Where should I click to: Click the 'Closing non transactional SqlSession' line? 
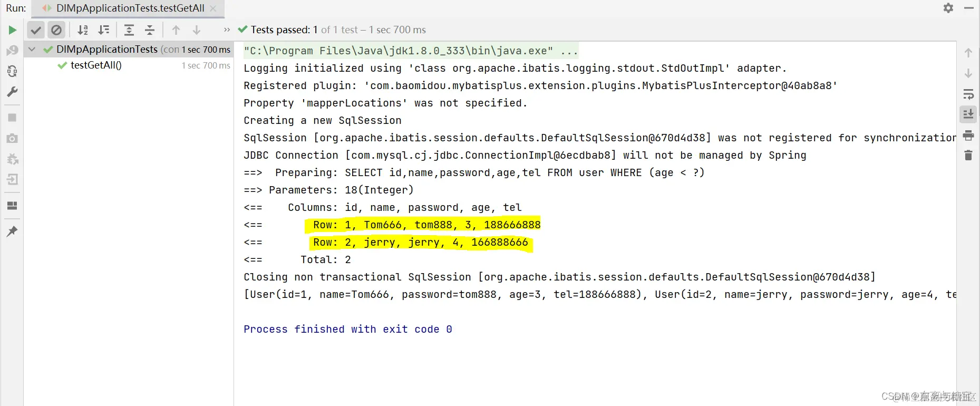tap(559, 277)
